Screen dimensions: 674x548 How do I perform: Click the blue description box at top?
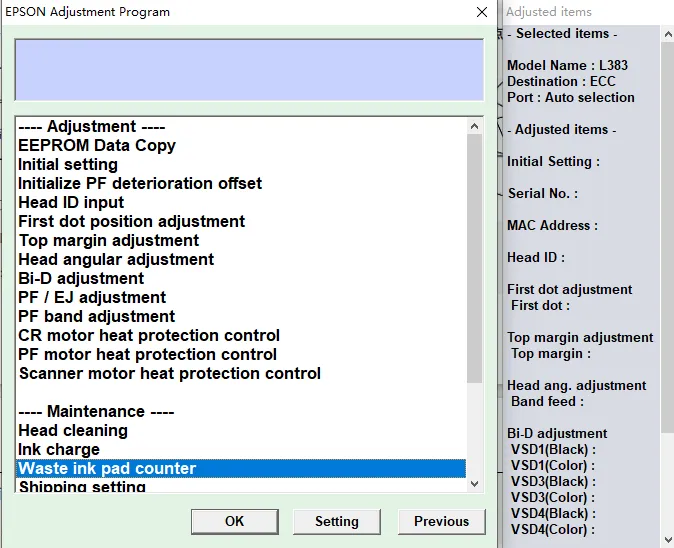click(x=249, y=70)
